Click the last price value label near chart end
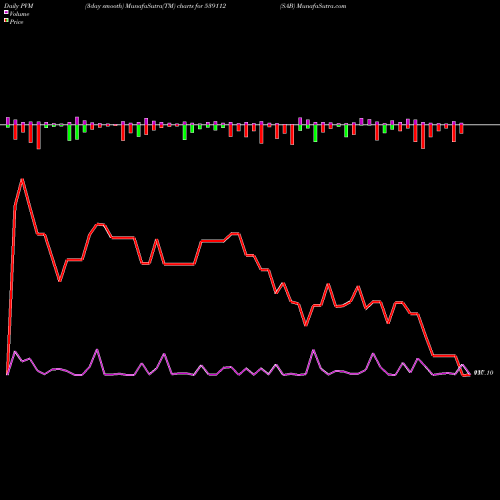Screen dimensions: 500x500 [483, 373]
